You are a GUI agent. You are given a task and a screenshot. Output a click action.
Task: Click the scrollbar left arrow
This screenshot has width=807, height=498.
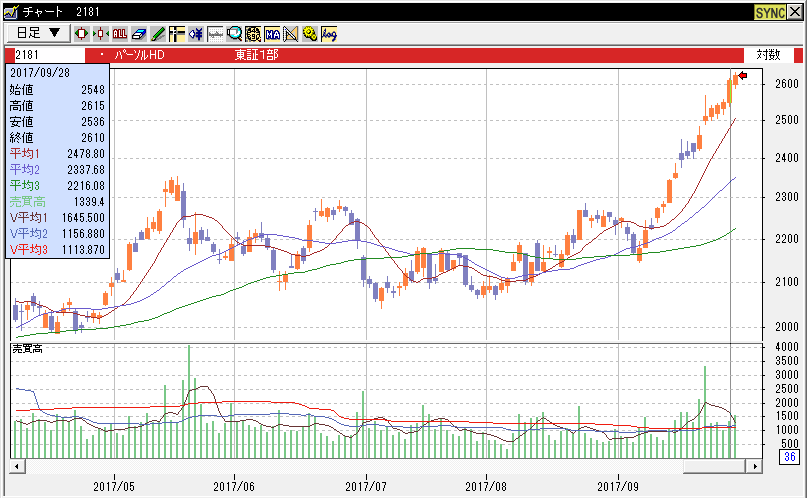17,466
